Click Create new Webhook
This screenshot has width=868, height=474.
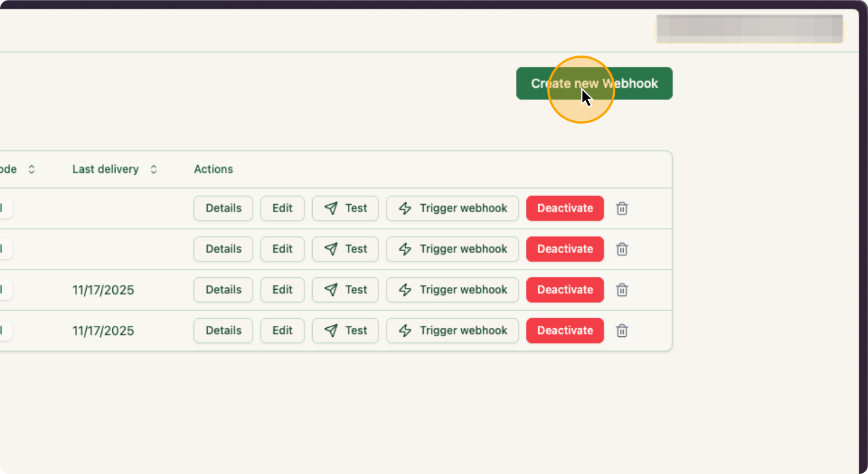pyautogui.click(x=593, y=83)
